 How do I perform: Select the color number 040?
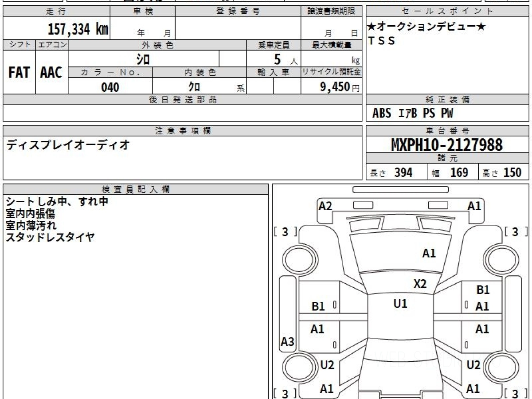pos(110,87)
